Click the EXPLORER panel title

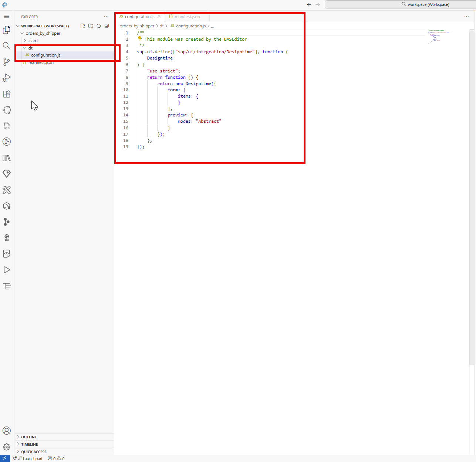[x=30, y=17]
